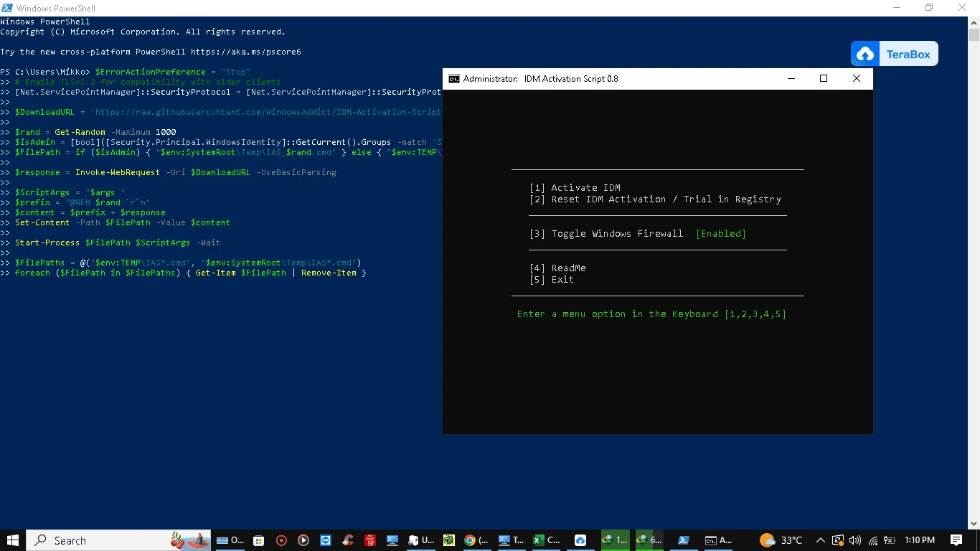Open the red PDF app taskbar icon

coord(370,540)
